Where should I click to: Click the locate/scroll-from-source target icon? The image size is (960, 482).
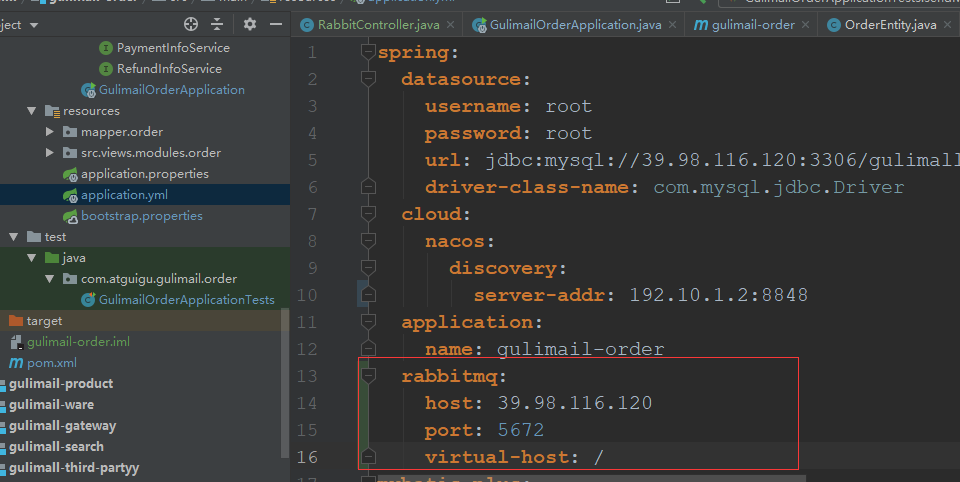click(191, 24)
